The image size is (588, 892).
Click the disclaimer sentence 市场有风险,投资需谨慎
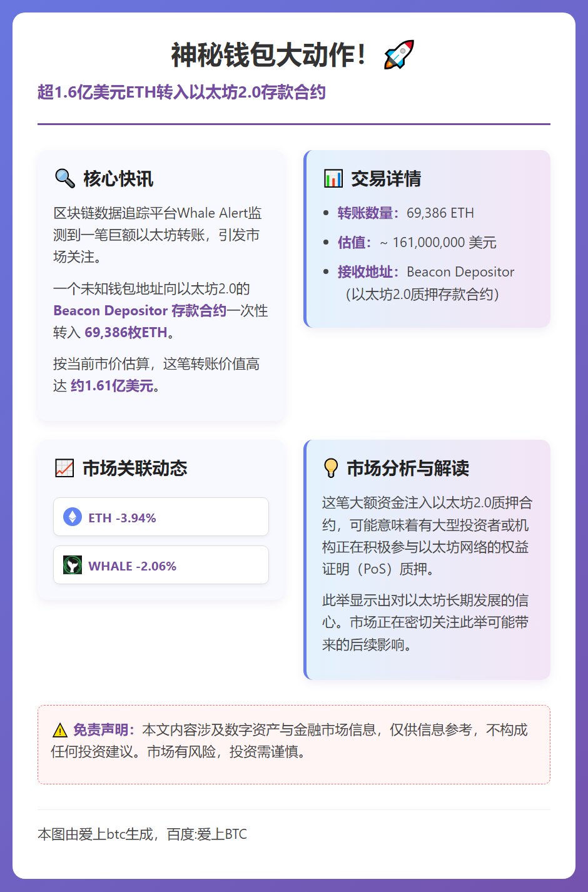tap(226, 752)
